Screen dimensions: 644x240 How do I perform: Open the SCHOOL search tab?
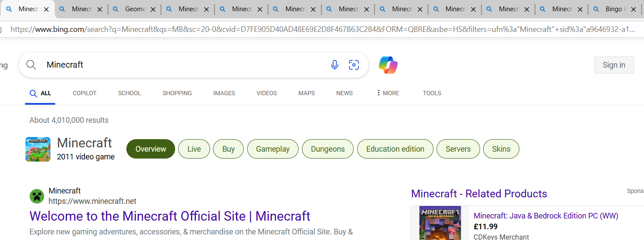point(129,93)
